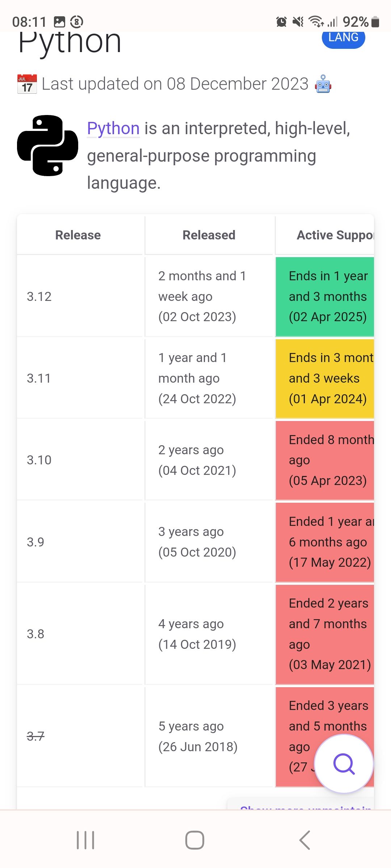Screen dimensions: 391x868
Task: Select the Released column header
Action: click(x=209, y=235)
